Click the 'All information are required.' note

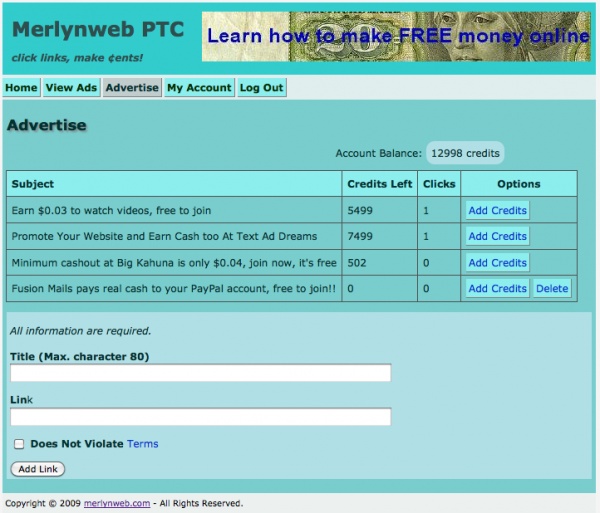(80, 331)
